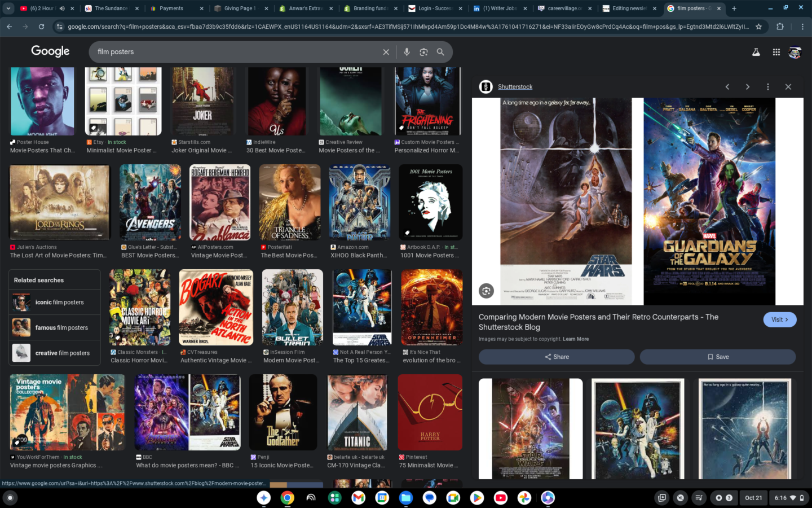Viewport: 812px width, 508px height.
Task: Mute the YouTube tab audio
Action: click(x=62, y=8)
